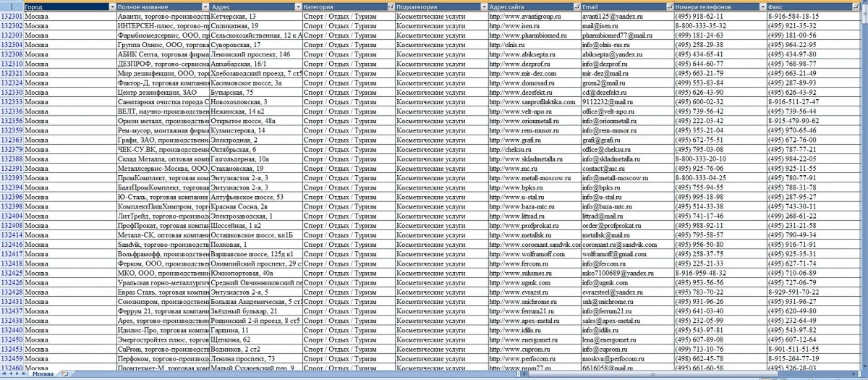Open the Email column filter dropdown
The image size is (868, 380).
[x=669, y=6]
